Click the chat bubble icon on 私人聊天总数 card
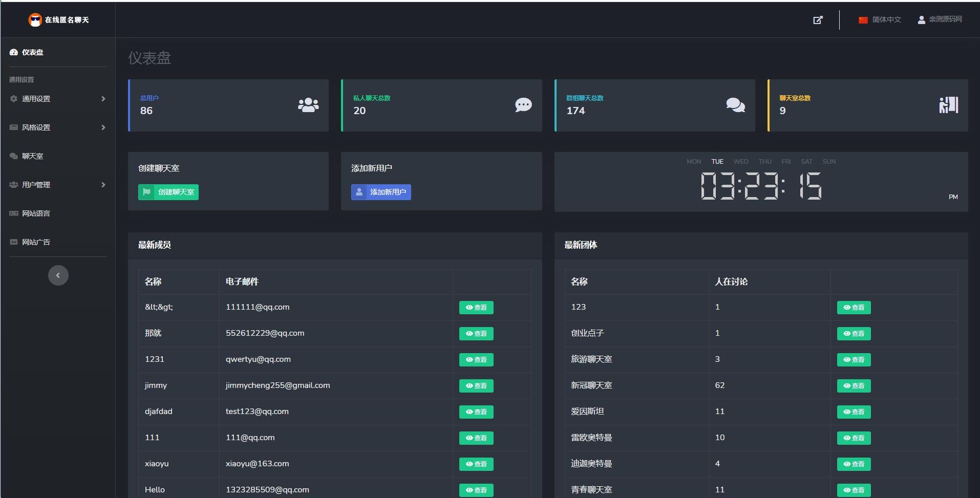The height and width of the screenshot is (498, 980). [523, 105]
